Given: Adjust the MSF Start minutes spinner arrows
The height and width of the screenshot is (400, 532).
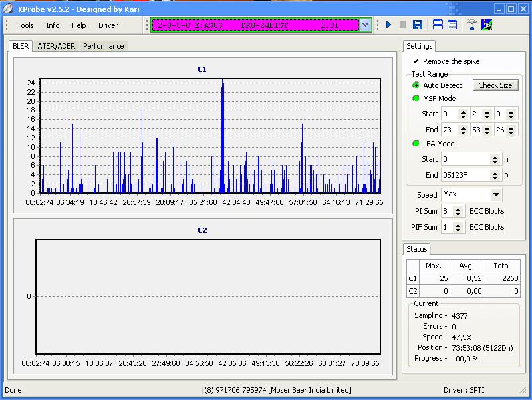Looking at the screenshot, I should tap(463, 114).
